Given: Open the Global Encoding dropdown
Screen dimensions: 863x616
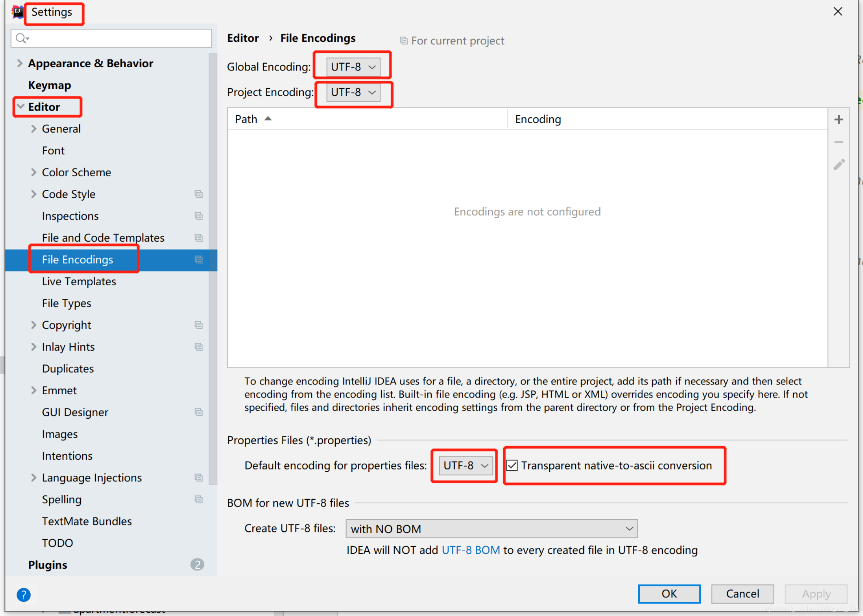Looking at the screenshot, I should 353,67.
